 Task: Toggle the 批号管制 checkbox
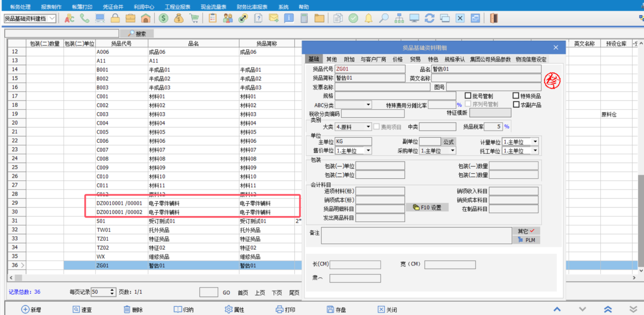coord(468,96)
